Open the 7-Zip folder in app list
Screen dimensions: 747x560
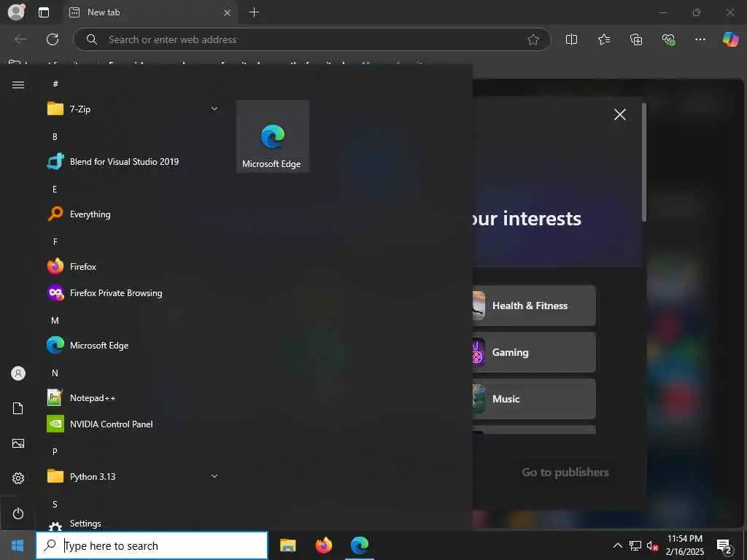point(133,109)
